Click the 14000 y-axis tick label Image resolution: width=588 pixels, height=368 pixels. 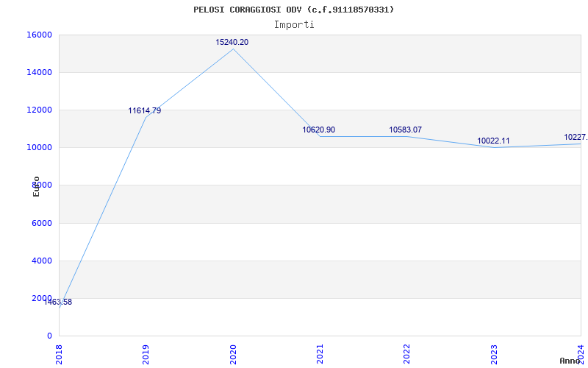39,72
